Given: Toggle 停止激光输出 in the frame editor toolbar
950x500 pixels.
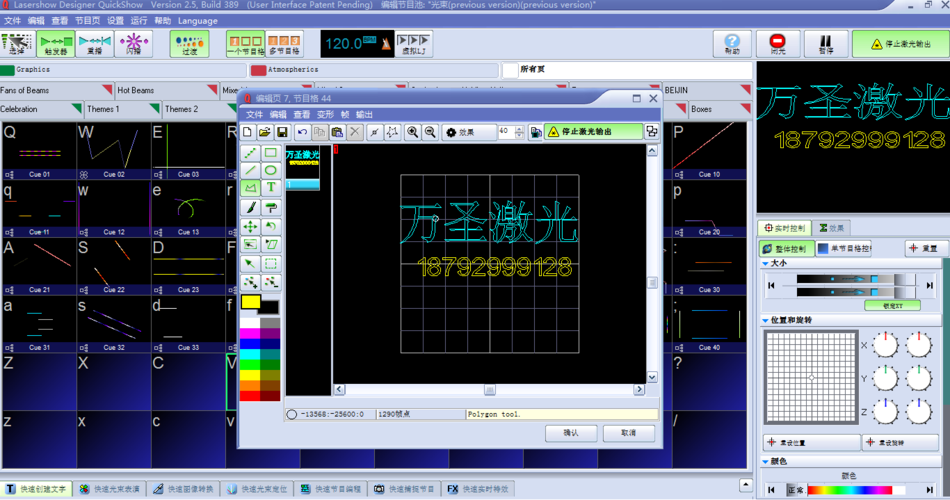Looking at the screenshot, I should (x=593, y=132).
